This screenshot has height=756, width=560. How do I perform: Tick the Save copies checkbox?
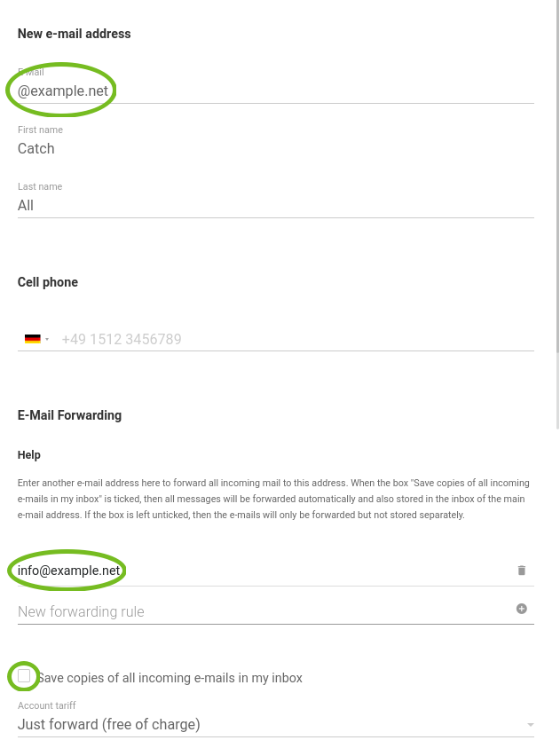click(x=24, y=676)
